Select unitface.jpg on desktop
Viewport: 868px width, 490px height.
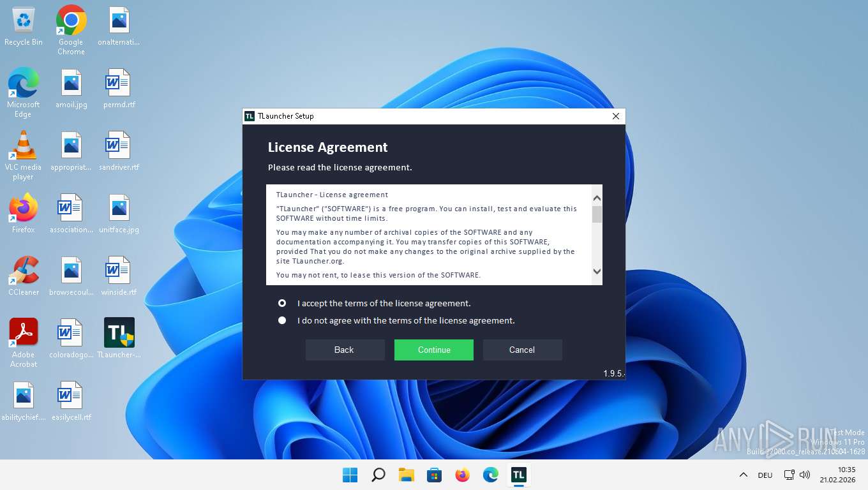(119, 214)
